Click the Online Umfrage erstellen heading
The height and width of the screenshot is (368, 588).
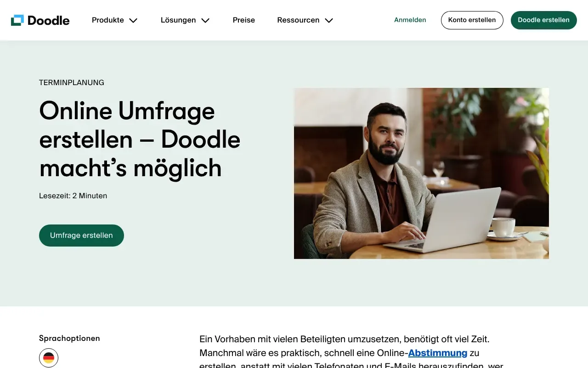click(140, 139)
